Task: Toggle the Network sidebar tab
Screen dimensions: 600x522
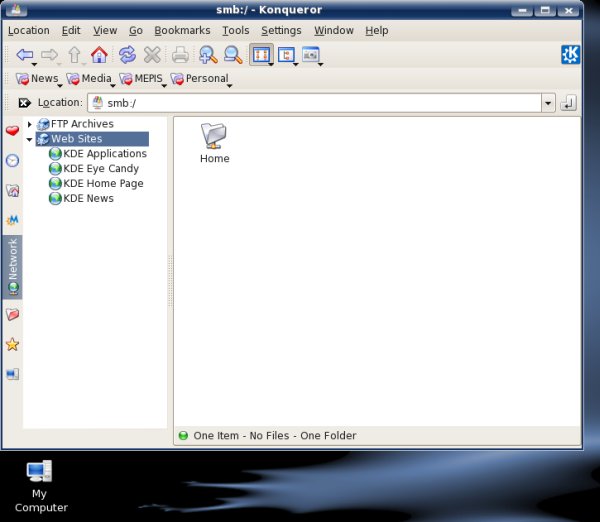Action: pyautogui.click(x=12, y=265)
